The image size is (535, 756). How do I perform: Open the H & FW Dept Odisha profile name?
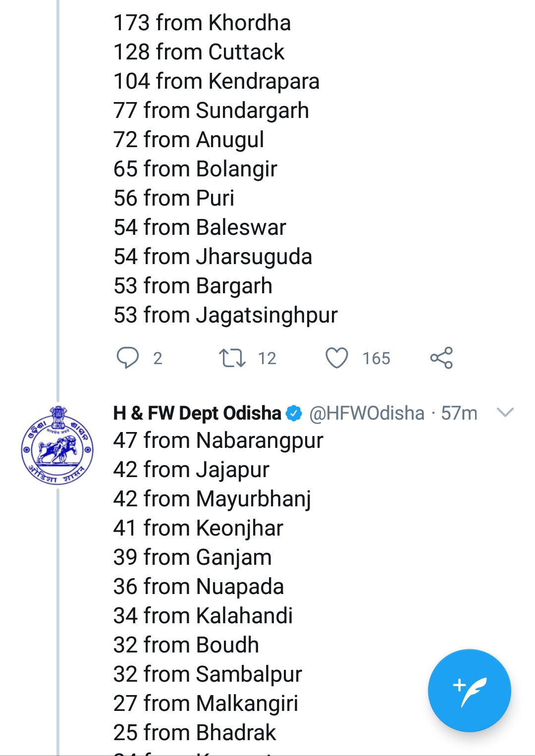click(x=197, y=413)
